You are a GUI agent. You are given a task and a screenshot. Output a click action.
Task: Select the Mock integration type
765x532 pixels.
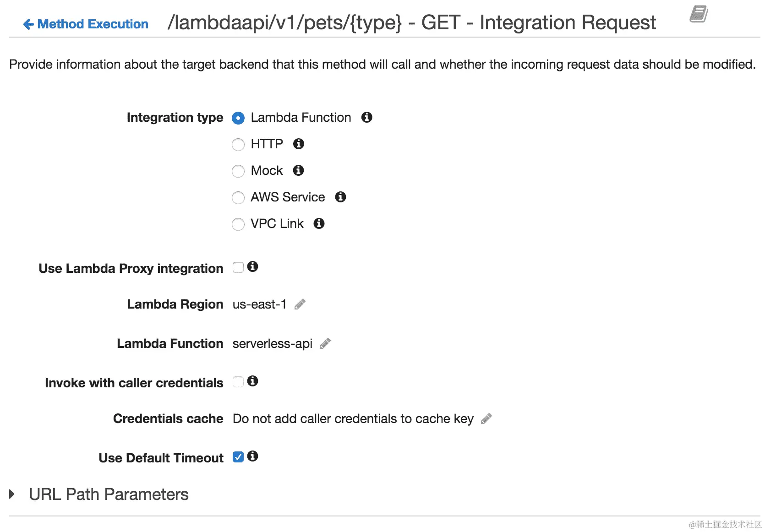238,171
